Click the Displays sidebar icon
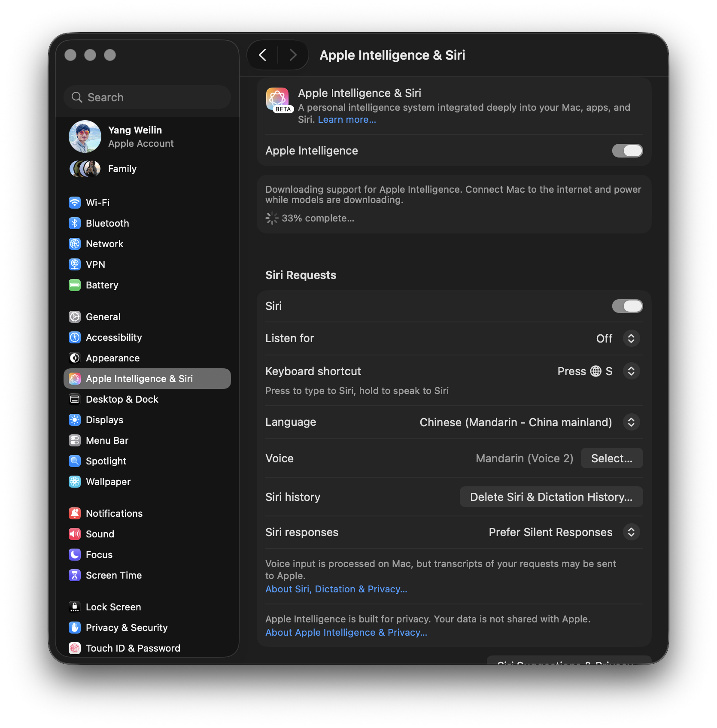717x728 pixels. (75, 419)
